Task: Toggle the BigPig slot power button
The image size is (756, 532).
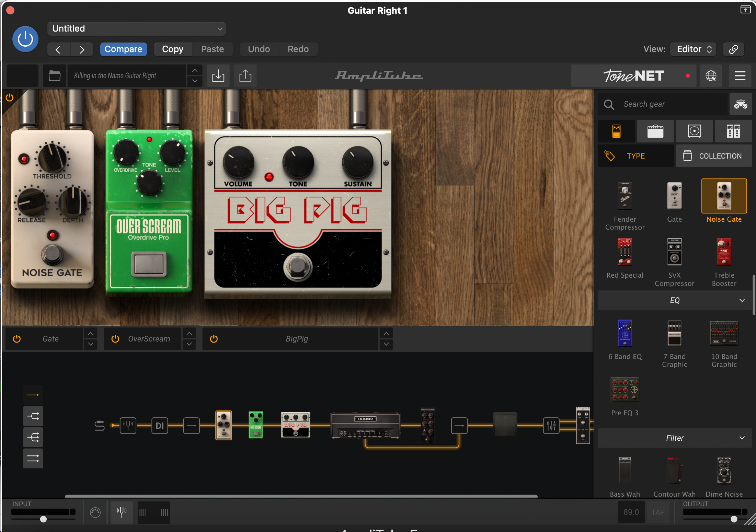Action: pyautogui.click(x=214, y=339)
